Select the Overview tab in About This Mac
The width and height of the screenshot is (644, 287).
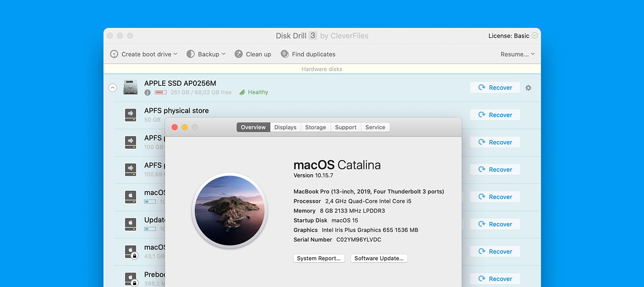253,127
